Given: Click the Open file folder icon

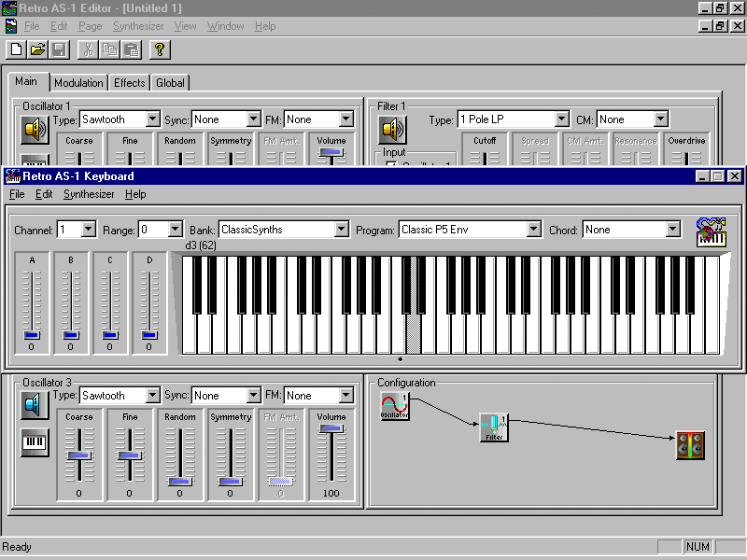Looking at the screenshot, I should tap(37, 49).
